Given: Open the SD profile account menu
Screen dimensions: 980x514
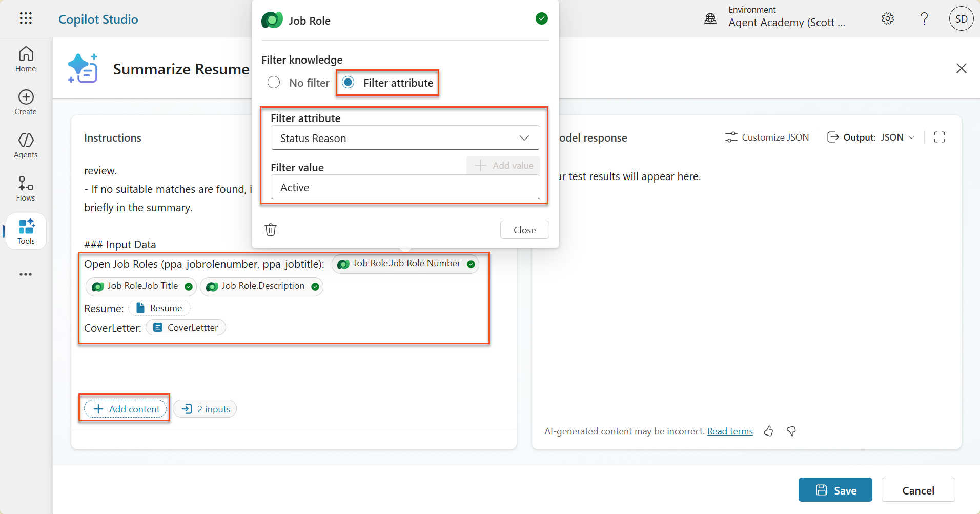Looking at the screenshot, I should point(961,18).
